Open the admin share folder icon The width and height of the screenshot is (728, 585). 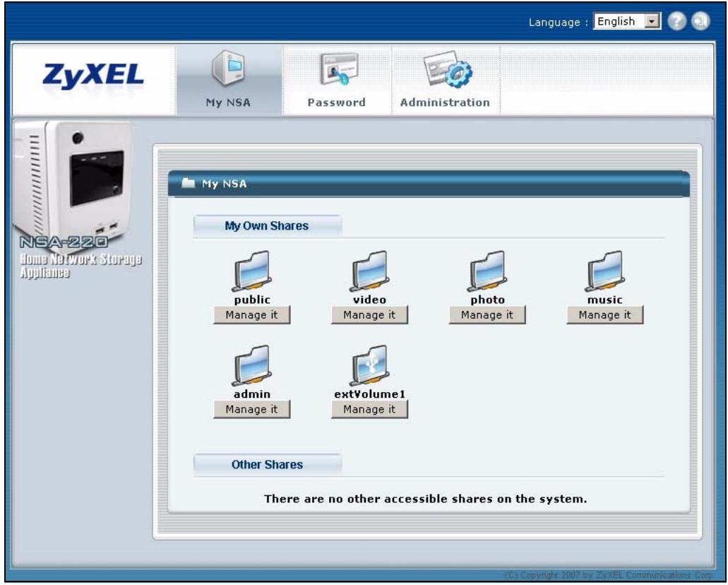tap(251, 366)
